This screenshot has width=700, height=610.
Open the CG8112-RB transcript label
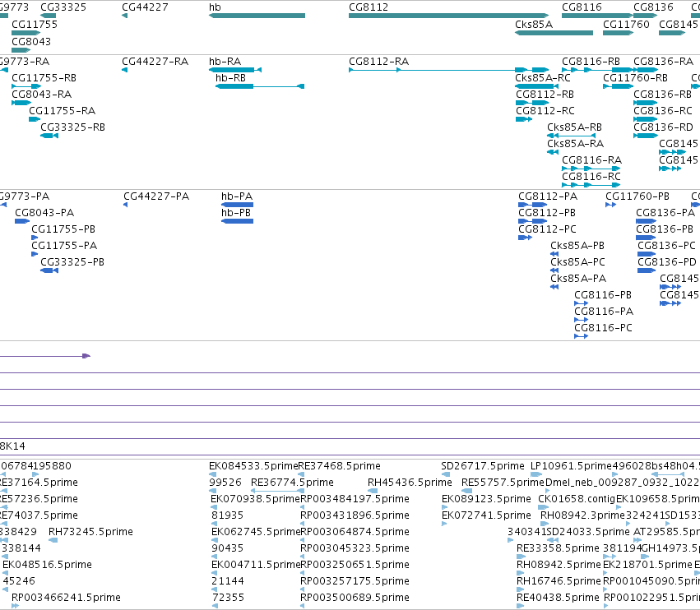pos(545,95)
